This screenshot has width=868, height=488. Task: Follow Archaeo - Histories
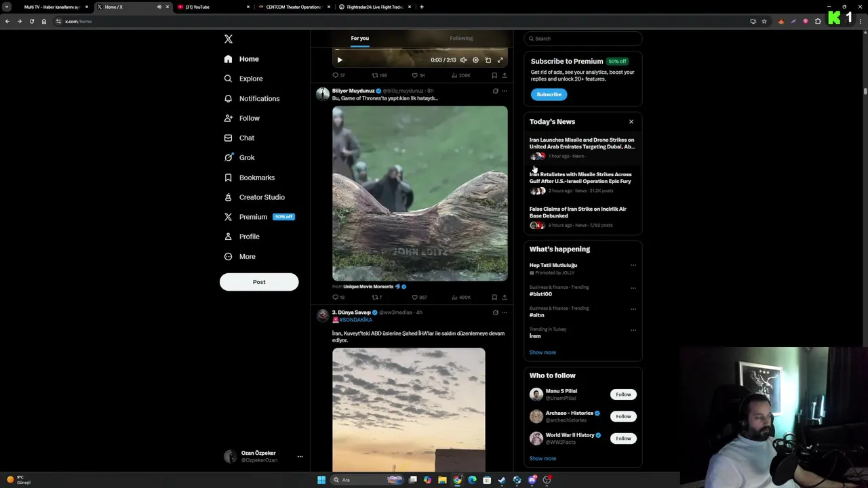[x=623, y=416]
